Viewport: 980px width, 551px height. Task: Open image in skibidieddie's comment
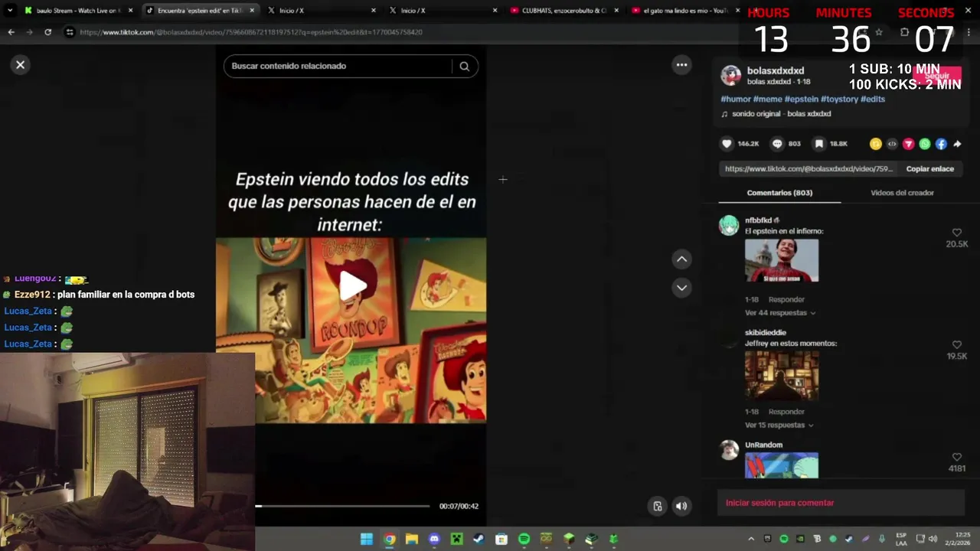[x=782, y=375]
